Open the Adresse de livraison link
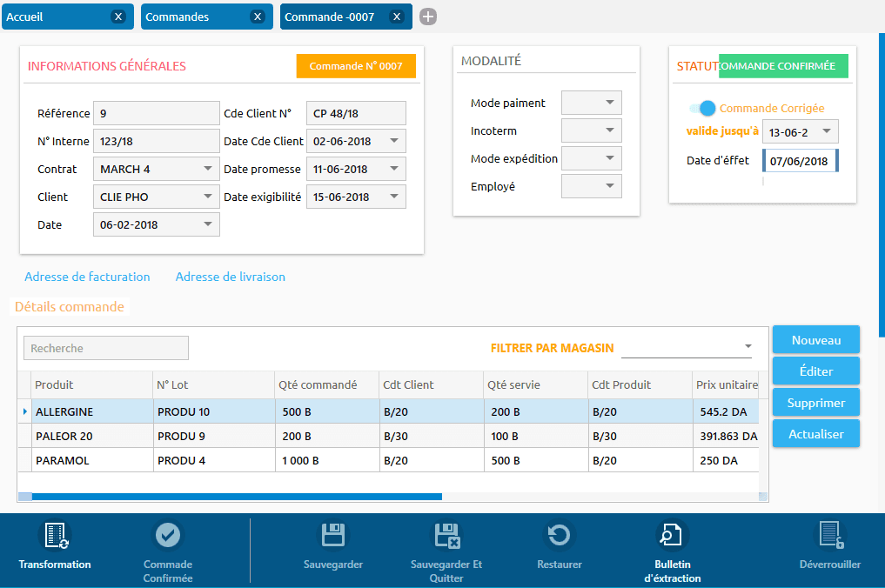This screenshot has height=588, width=885. 231,277
